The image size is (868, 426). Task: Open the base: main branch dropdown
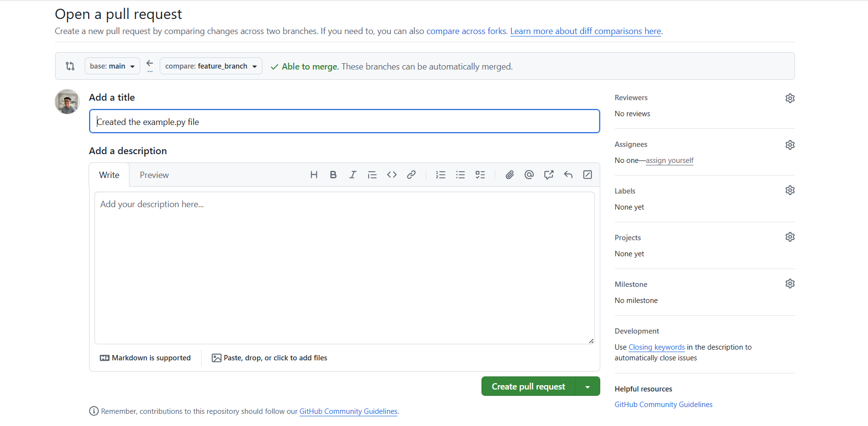pos(112,66)
